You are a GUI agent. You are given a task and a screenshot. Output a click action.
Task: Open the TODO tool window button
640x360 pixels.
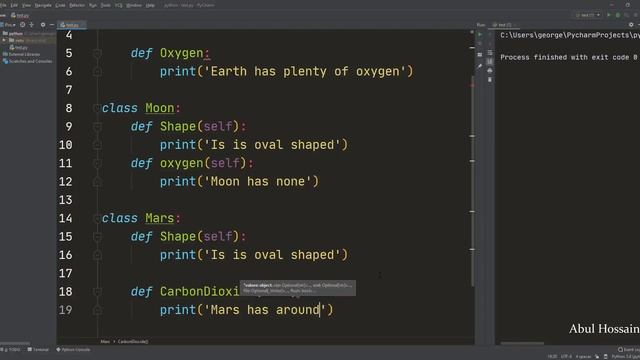point(11,350)
